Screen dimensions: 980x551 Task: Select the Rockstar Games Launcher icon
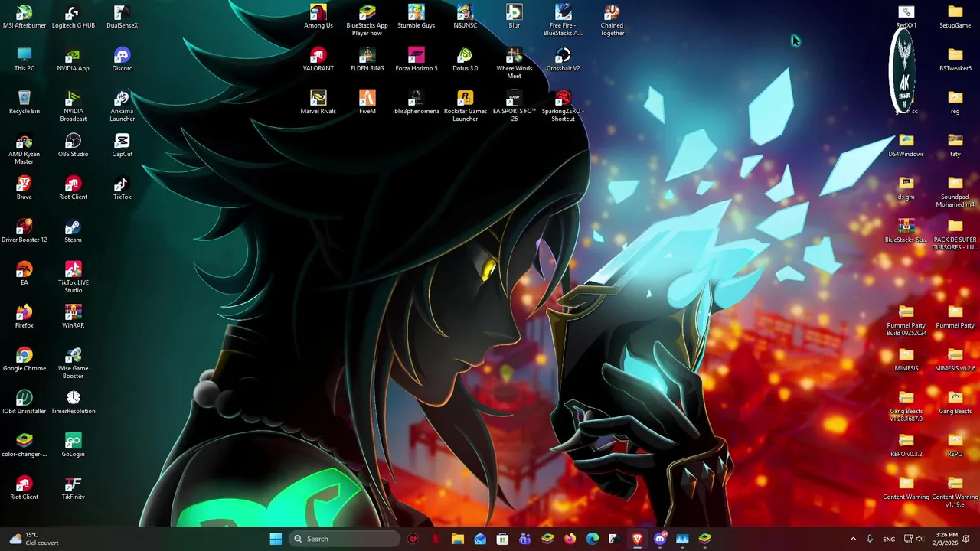tap(465, 106)
